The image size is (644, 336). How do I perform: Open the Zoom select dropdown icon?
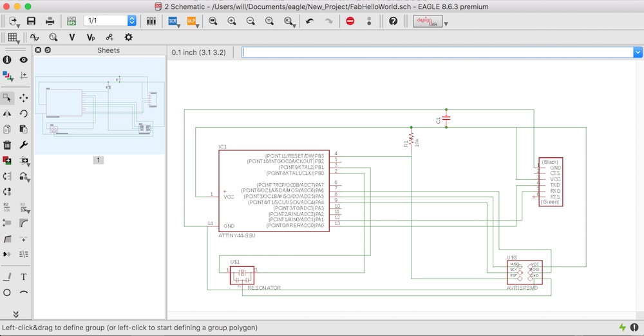(x=289, y=21)
